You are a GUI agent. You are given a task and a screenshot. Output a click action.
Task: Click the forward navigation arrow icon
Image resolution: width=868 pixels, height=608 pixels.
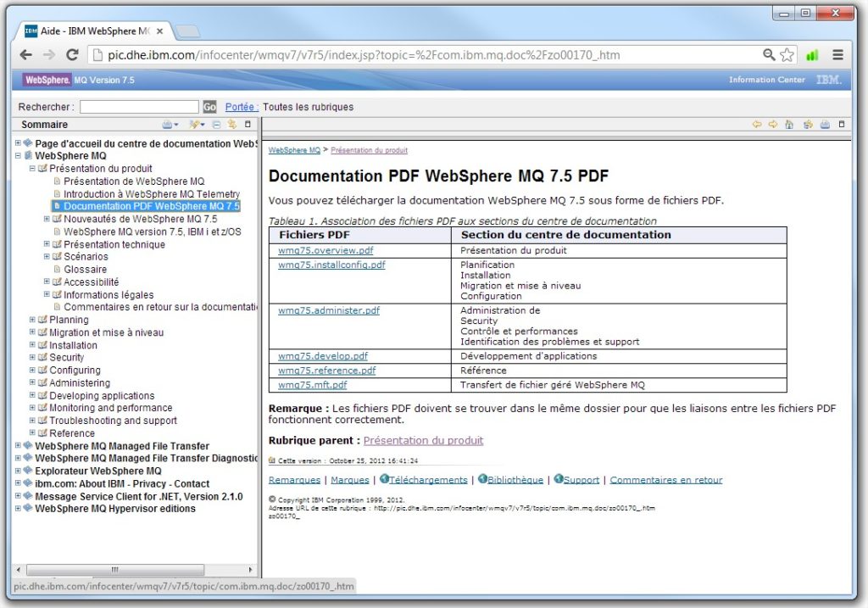tap(773, 124)
